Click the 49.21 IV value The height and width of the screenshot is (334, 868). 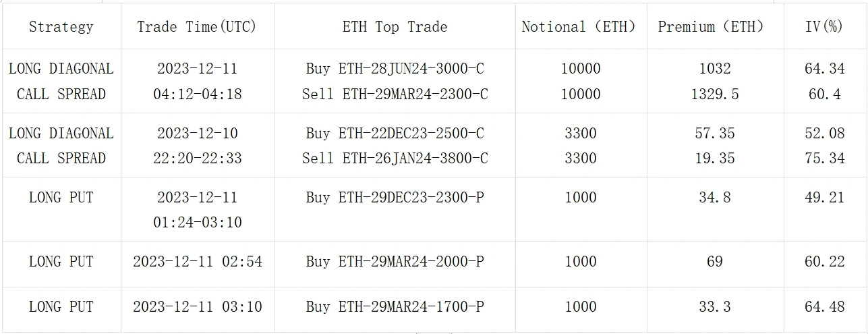click(824, 197)
